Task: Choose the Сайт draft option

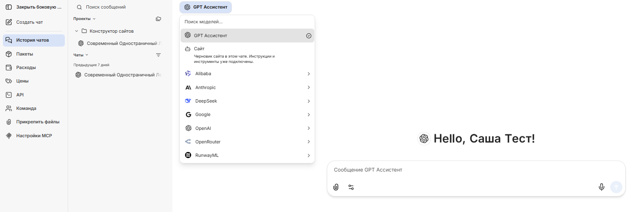Action: [247, 55]
